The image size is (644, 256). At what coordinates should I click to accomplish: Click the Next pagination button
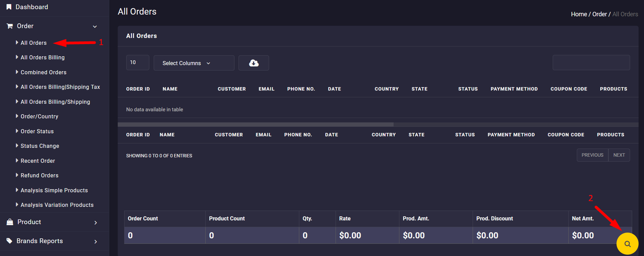(619, 155)
